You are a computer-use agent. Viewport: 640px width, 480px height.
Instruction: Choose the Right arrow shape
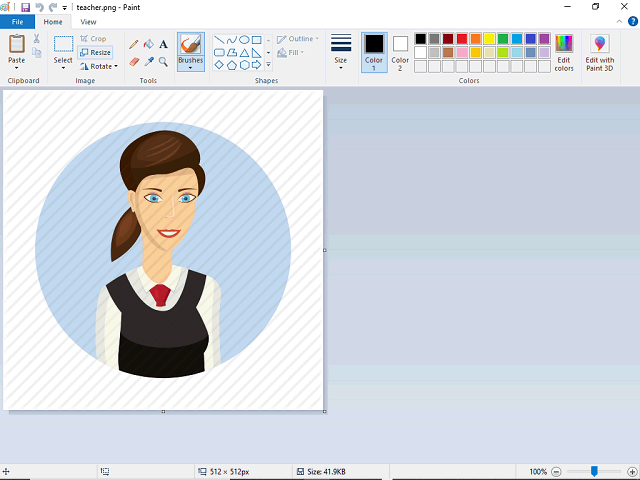click(x=257, y=65)
